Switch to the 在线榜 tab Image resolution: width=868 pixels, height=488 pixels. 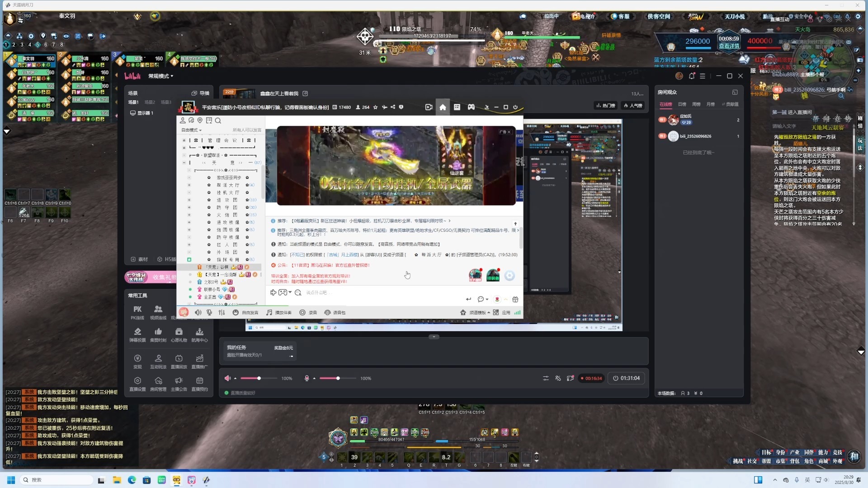pyautogui.click(x=666, y=104)
